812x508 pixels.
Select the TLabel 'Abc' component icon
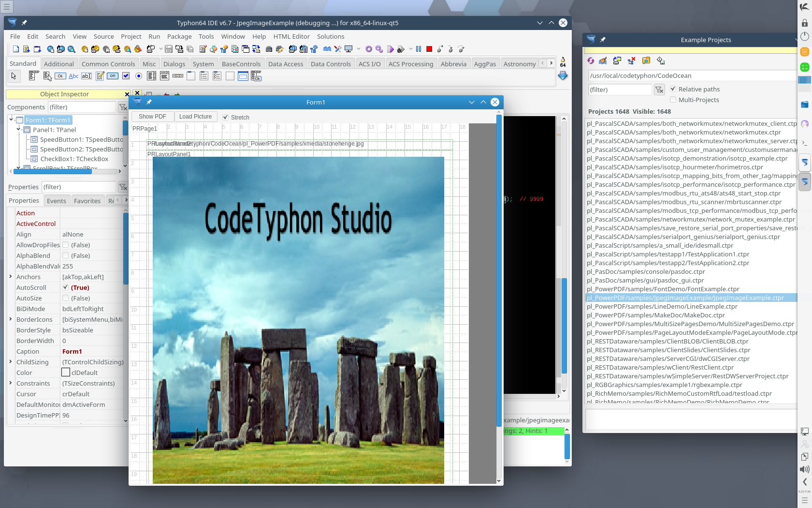[73, 76]
